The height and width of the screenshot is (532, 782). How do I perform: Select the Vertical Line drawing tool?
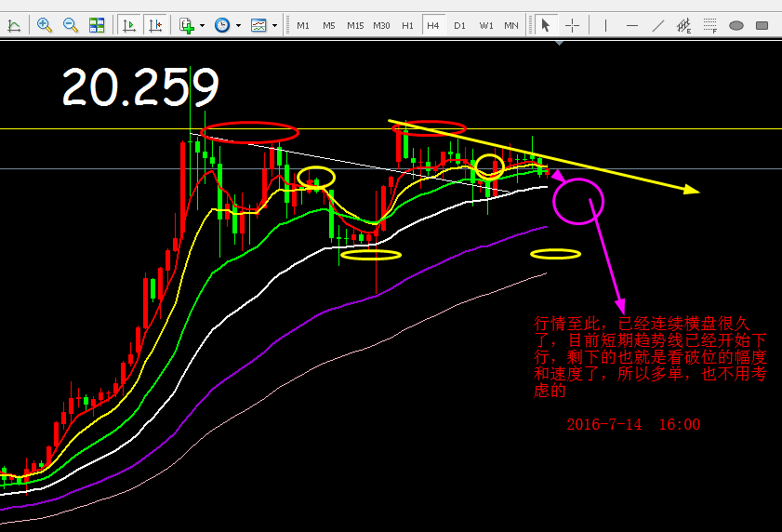(x=605, y=25)
